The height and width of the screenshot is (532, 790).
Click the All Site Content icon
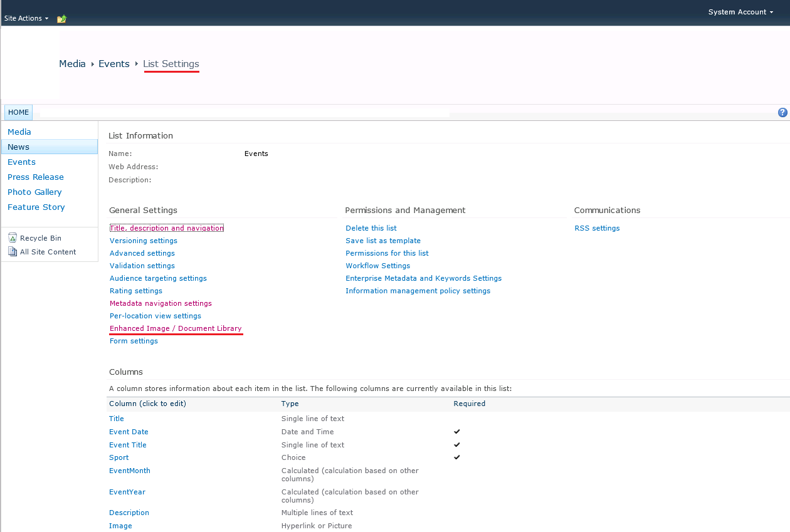[x=13, y=252]
